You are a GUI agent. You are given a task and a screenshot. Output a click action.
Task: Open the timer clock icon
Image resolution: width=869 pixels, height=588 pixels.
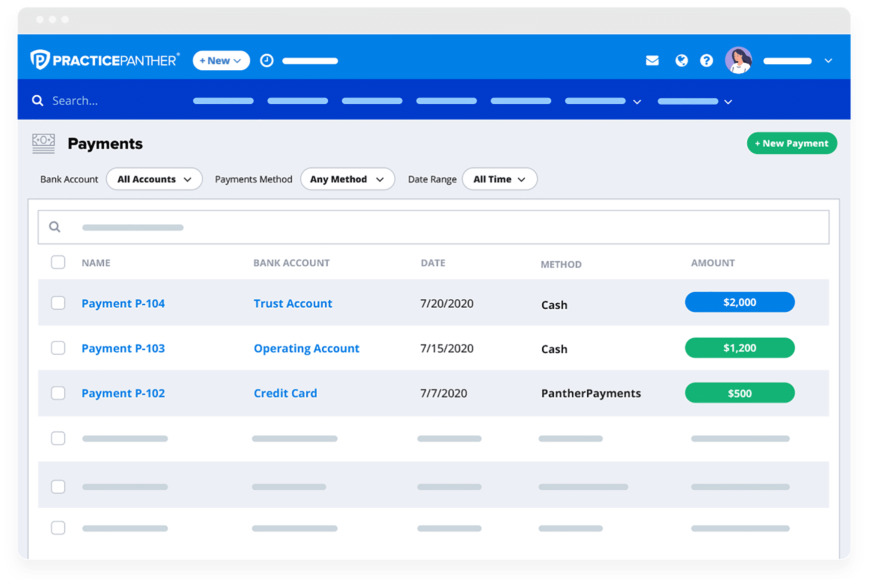[267, 60]
